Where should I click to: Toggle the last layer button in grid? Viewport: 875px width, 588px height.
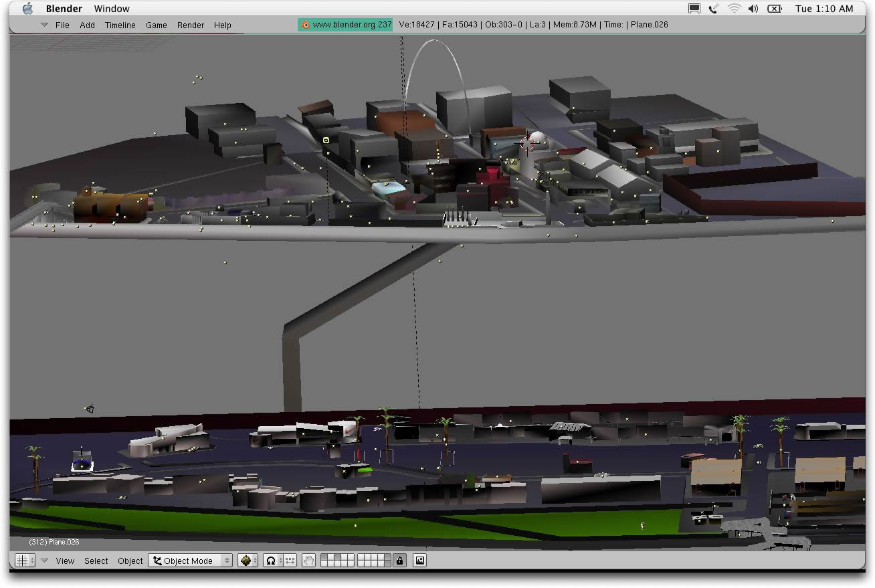click(x=387, y=564)
